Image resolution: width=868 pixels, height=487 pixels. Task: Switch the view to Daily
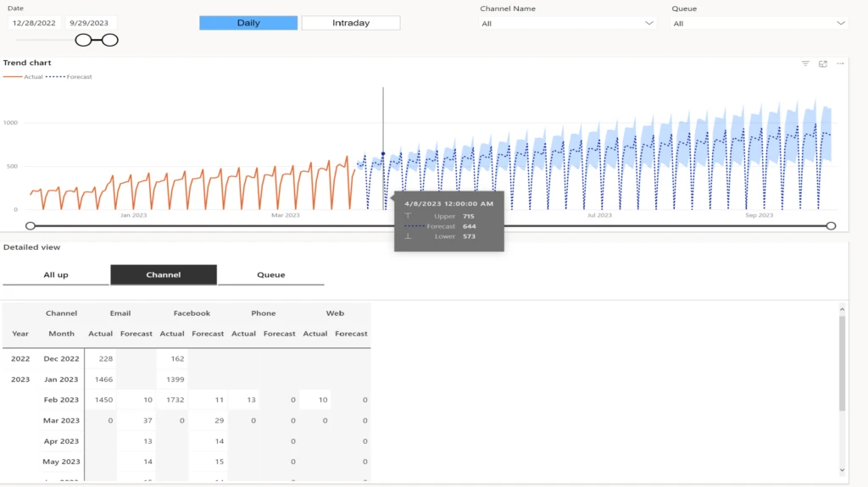[248, 23]
